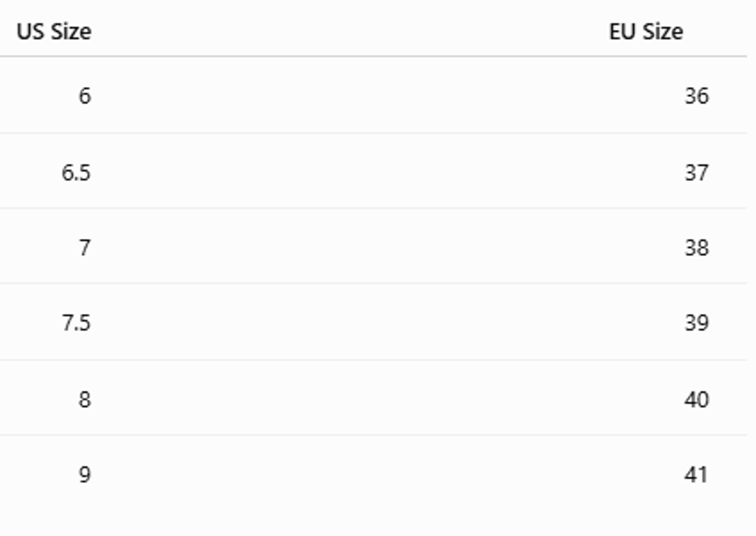
Task: Select the US size 6 cell
Action: point(85,96)
